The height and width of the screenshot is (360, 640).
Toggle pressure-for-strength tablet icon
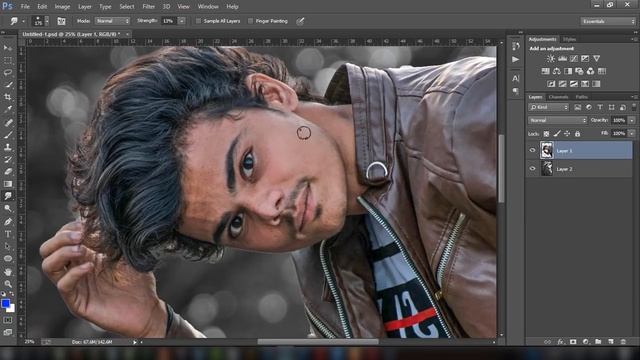[300, 21]
